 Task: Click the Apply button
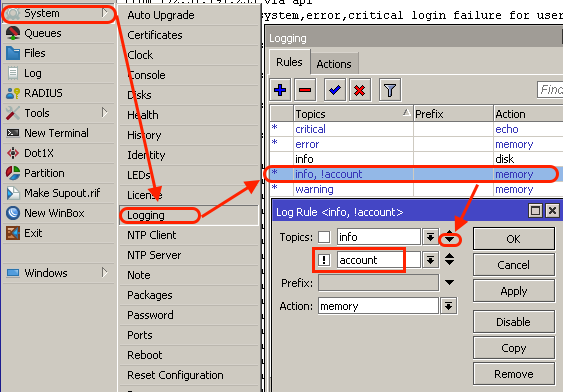(x=513, y=291)
